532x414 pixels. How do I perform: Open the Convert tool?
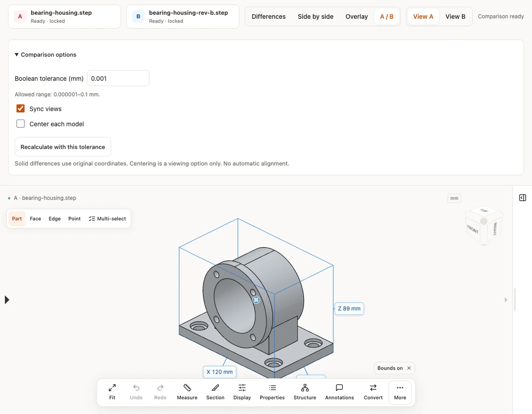click(373, 392)
